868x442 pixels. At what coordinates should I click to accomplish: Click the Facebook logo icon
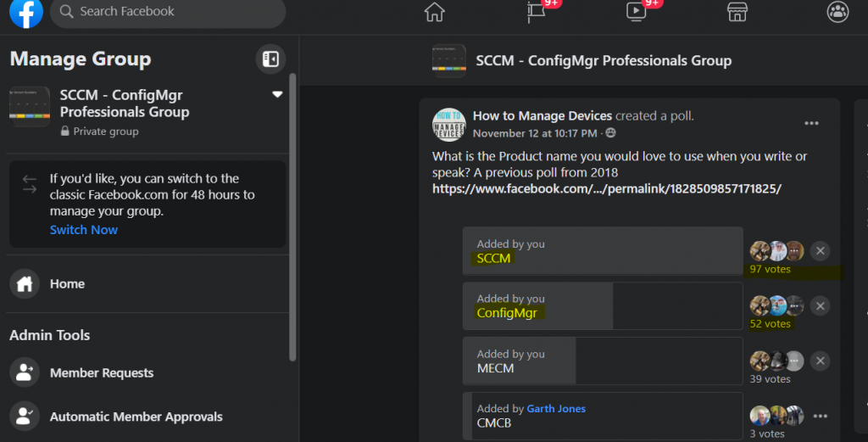(26, 12)
